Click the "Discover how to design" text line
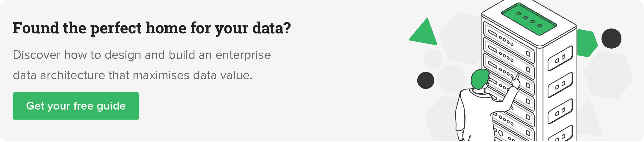Viewport: 644px width, 142px height. pyautogui.click(x=141, y=55)
